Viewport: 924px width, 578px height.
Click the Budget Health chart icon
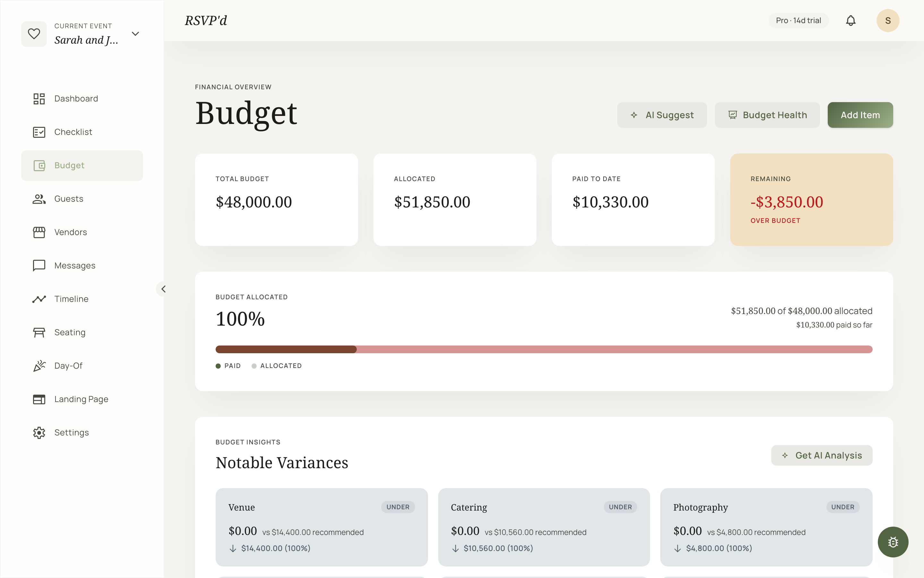coord(732,115)
